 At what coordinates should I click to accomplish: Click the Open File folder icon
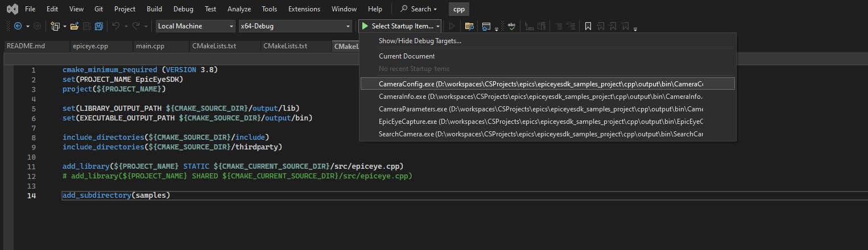(74, 26)
